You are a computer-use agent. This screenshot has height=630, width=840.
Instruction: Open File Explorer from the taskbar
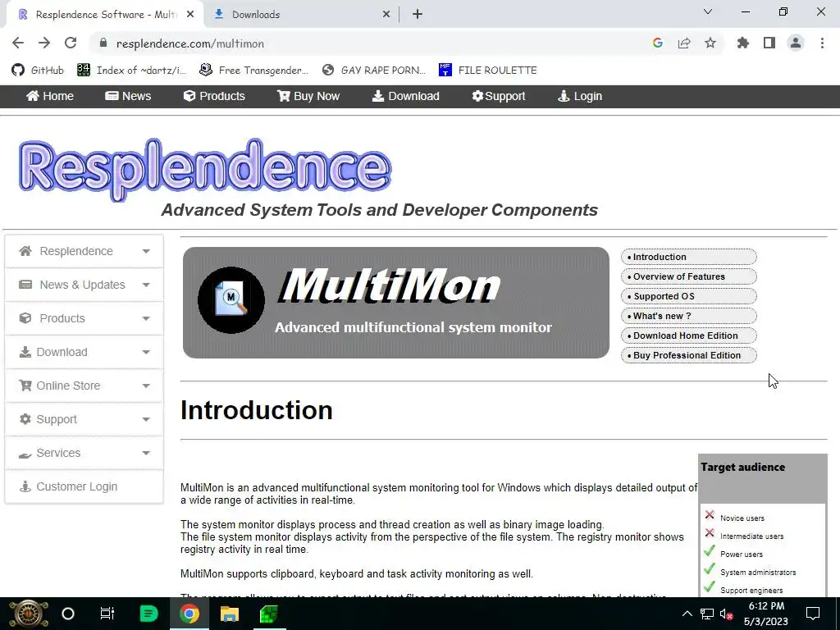(230, 614)
